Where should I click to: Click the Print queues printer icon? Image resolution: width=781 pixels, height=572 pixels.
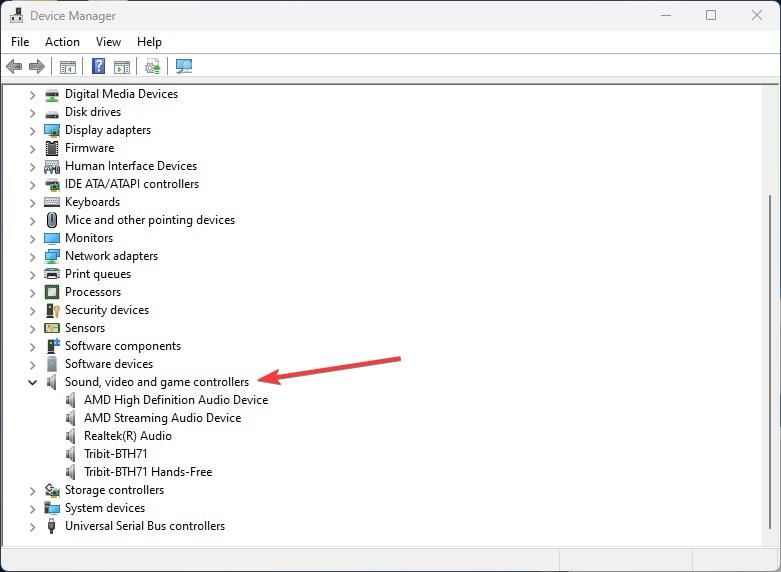pyautogui.click(x=52, y=274)
